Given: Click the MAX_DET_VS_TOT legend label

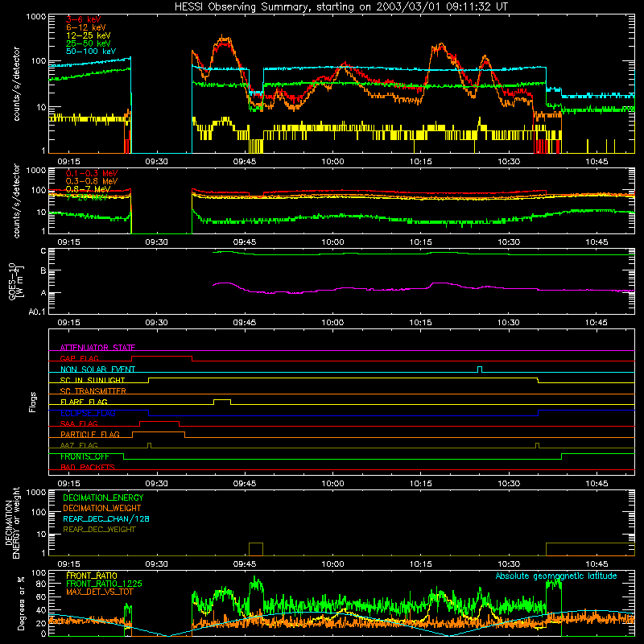Looking at the screenshot, I should (99, 592).
